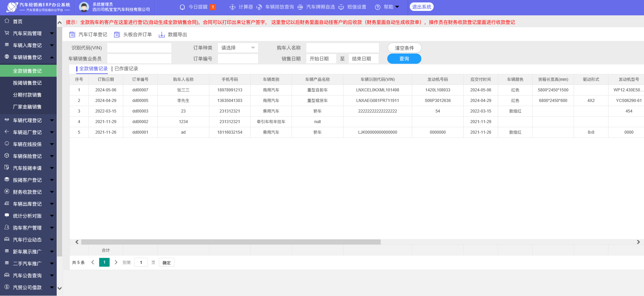
Task: Click the cube icon for 车辆保险登记
Action: click(x=7, y=156)
